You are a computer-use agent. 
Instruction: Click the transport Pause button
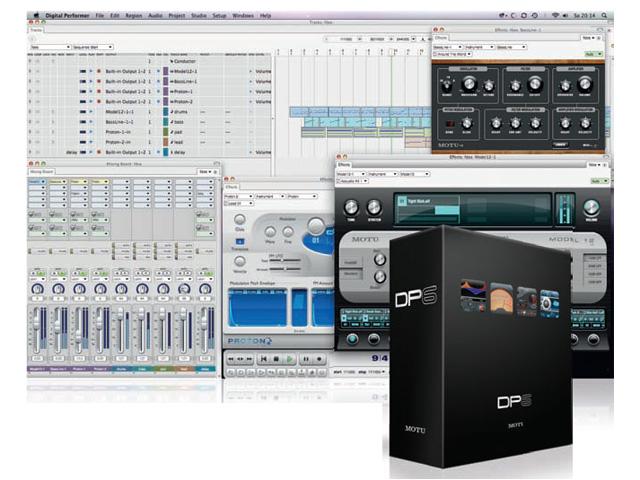[306, 359]
